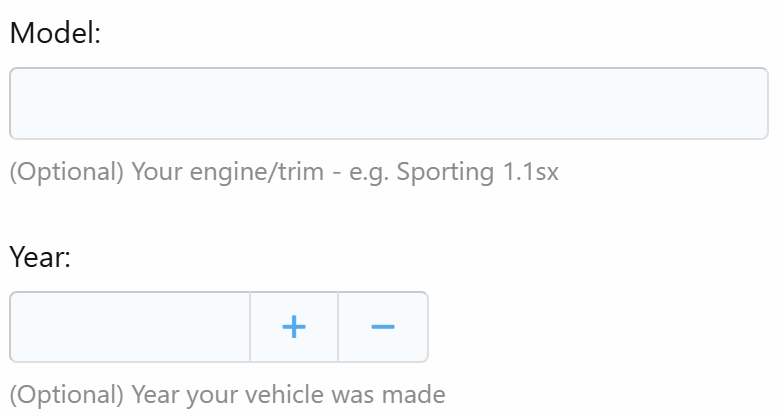Click the 'Sporting 1.1sx' example text
Screen dimensions: 780x416
(478, 172)
